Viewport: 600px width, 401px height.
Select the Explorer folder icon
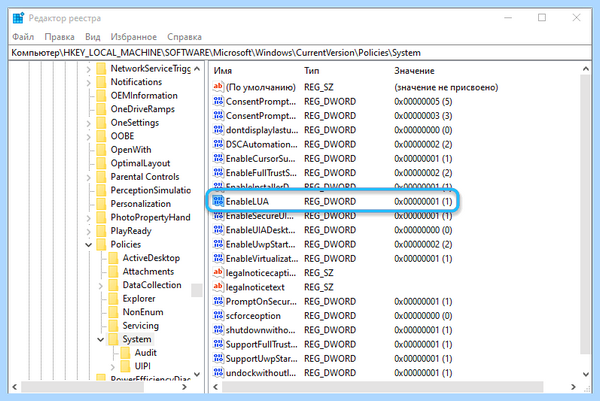[113, 298]
